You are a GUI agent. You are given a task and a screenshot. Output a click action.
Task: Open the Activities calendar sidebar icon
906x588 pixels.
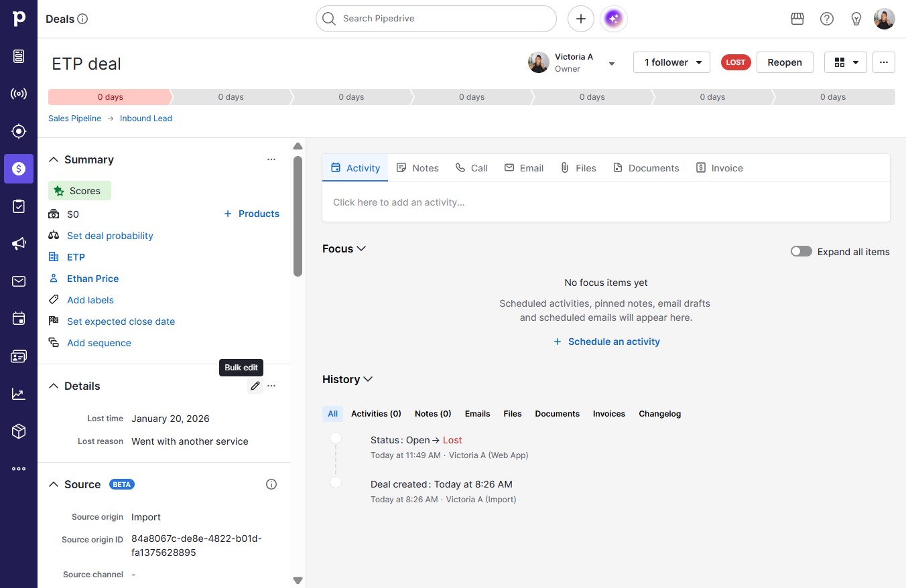19,319
